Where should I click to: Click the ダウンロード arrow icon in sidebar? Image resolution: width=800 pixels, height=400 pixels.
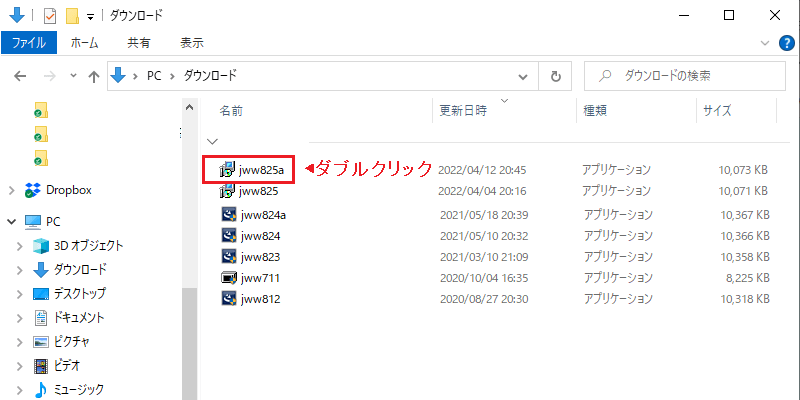(40, 269)
